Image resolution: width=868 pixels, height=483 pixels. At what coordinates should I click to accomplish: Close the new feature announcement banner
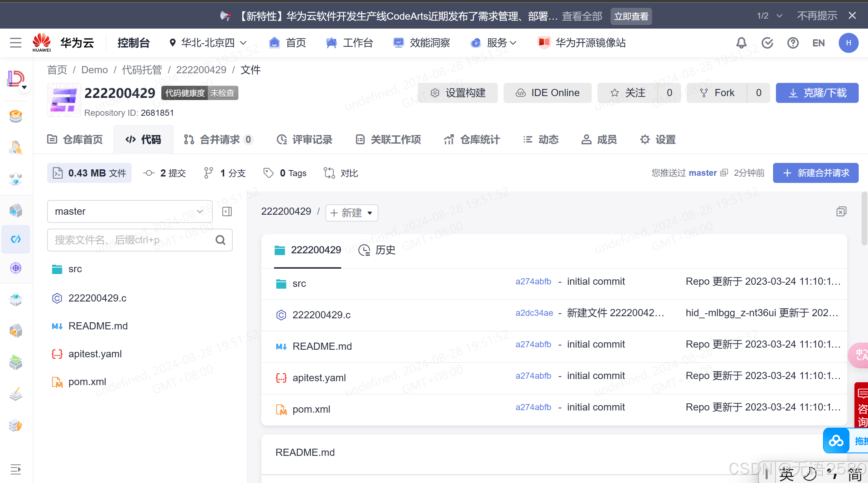click(x=852, y=16)
